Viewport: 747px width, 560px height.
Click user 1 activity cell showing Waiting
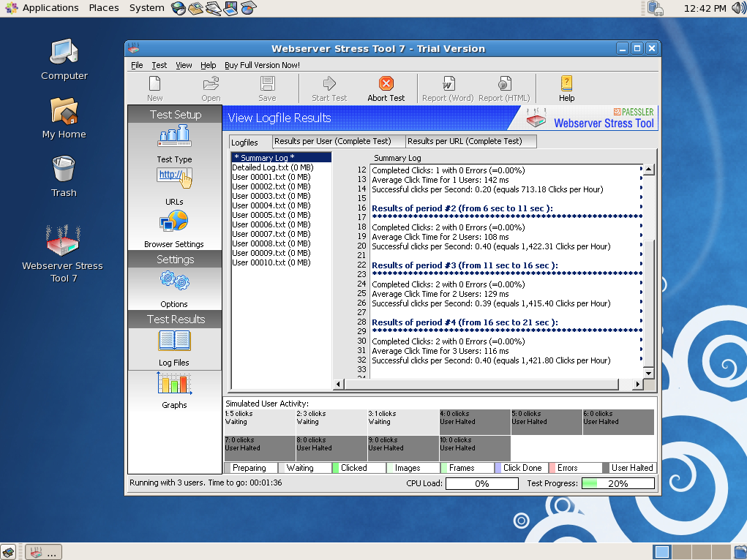(258, 422)
